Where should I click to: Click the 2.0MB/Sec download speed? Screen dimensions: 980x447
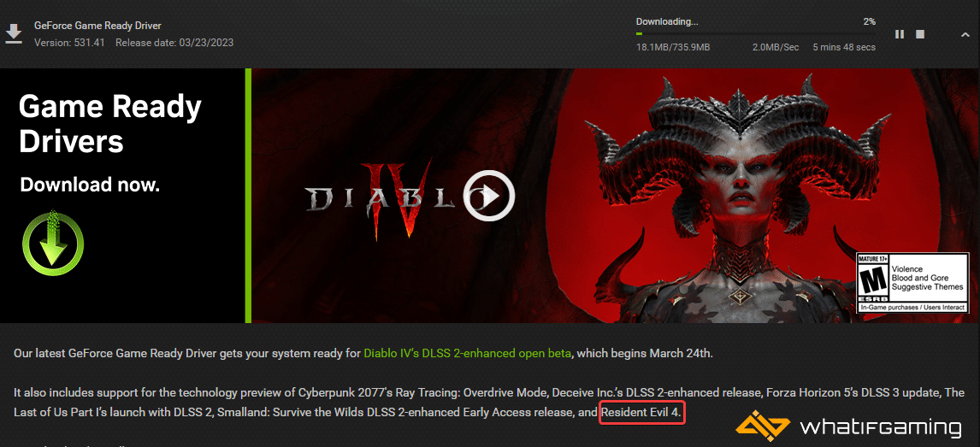[x=776, y=48]
